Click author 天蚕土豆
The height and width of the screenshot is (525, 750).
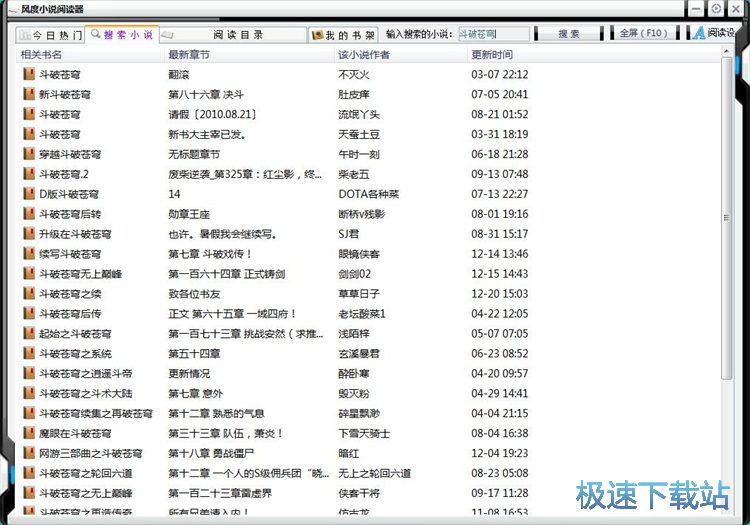click(x=359, y=134)
